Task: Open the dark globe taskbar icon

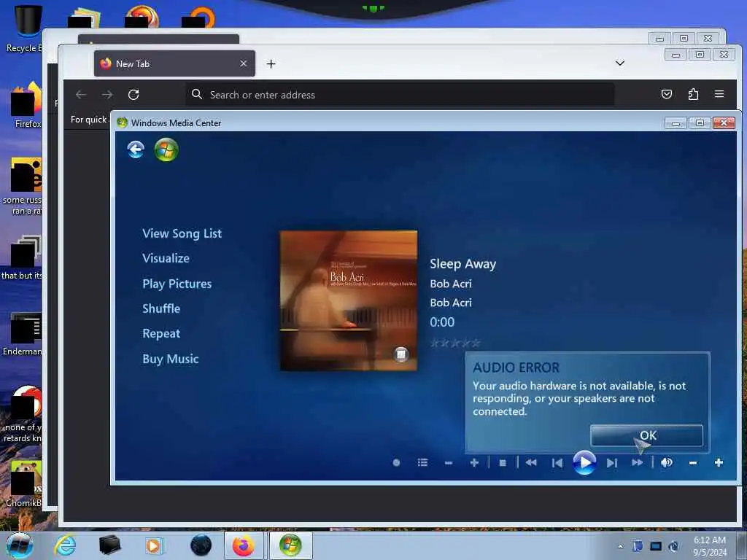Action: 201,545
